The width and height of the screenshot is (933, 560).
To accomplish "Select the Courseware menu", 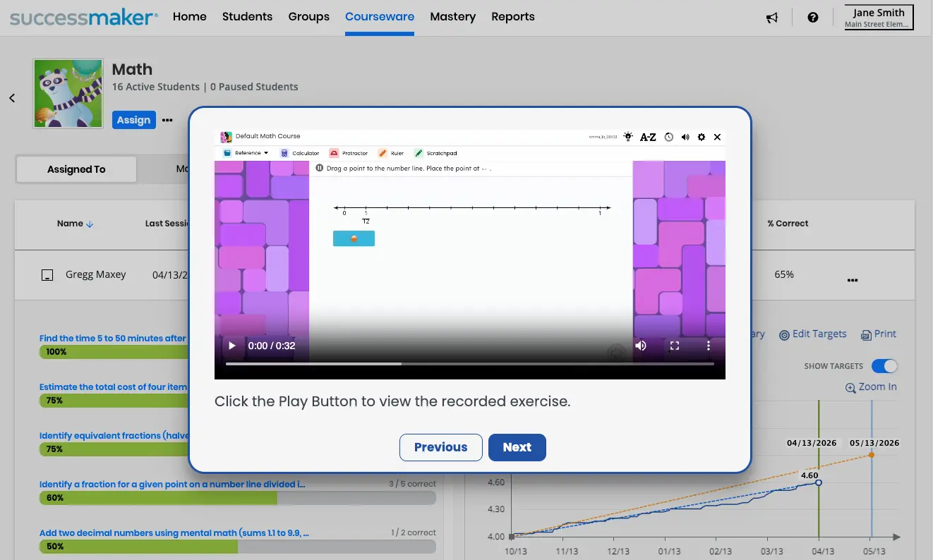I will tap(380, 16).
